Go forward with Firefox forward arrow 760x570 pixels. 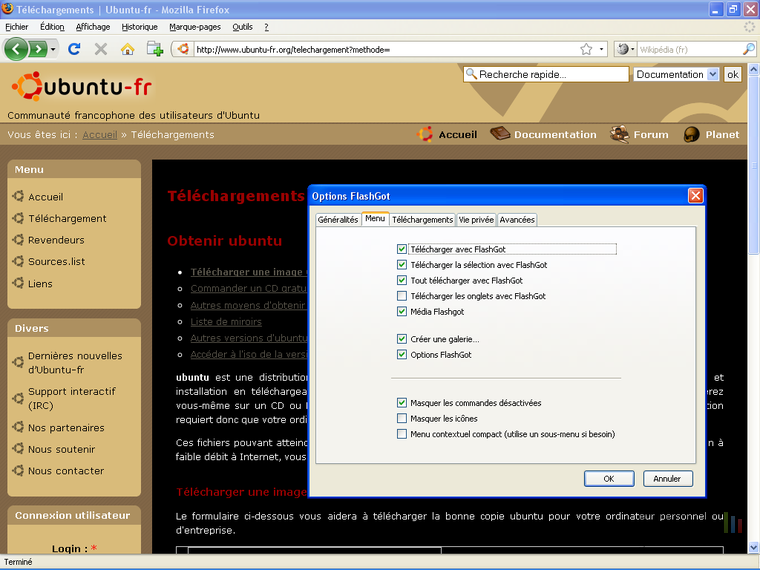[x=38, y=49]
